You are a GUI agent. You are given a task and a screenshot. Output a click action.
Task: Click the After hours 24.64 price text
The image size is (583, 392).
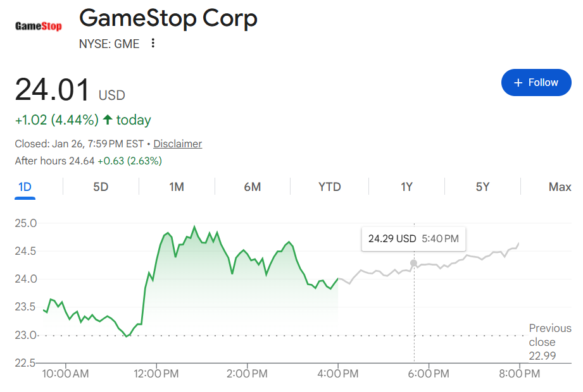(x=55, y=161)
